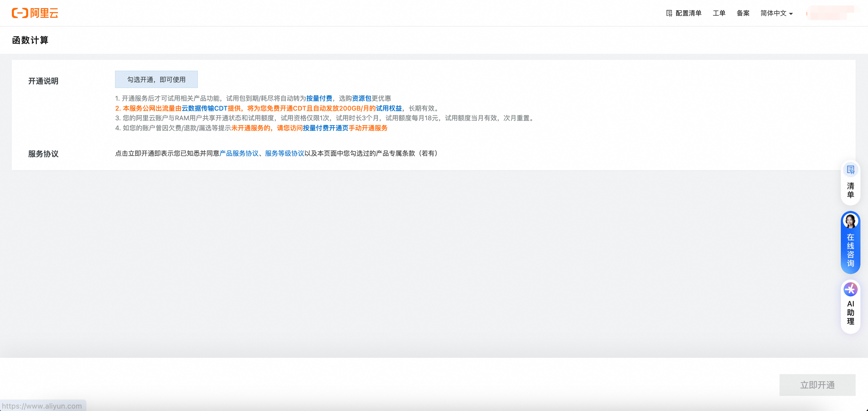
Task: Open the AI 助理 assistant icon
Action: [850, 289]
